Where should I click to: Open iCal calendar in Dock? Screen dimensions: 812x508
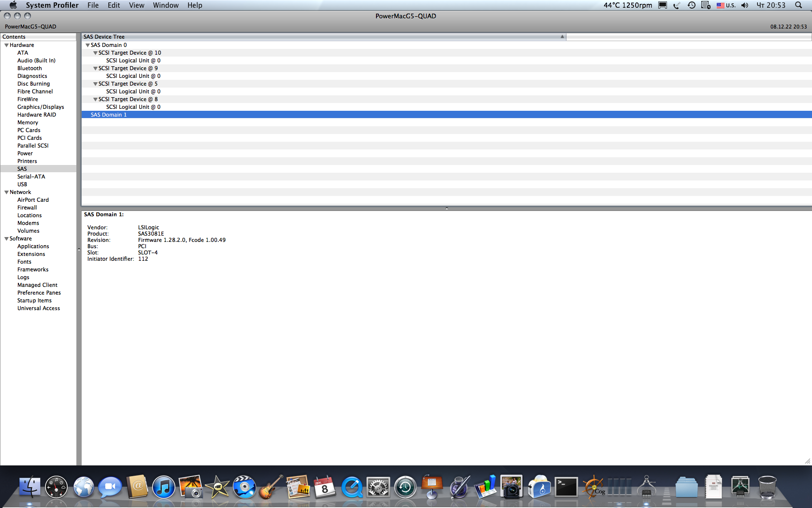325,487
